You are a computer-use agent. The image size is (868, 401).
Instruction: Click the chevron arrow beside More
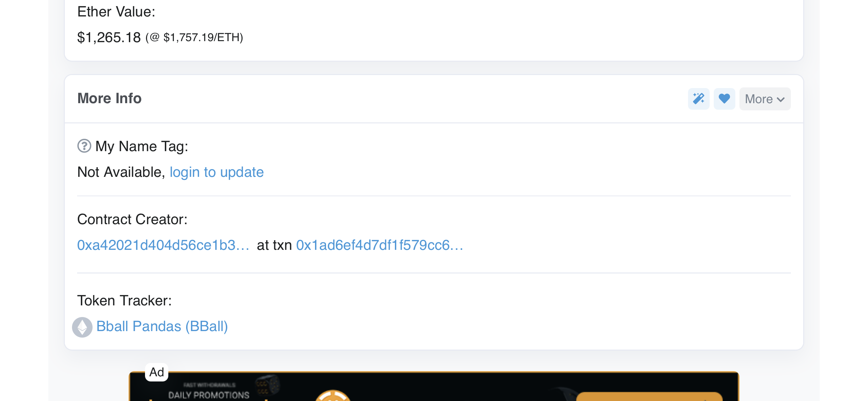[x=781, y=99]
